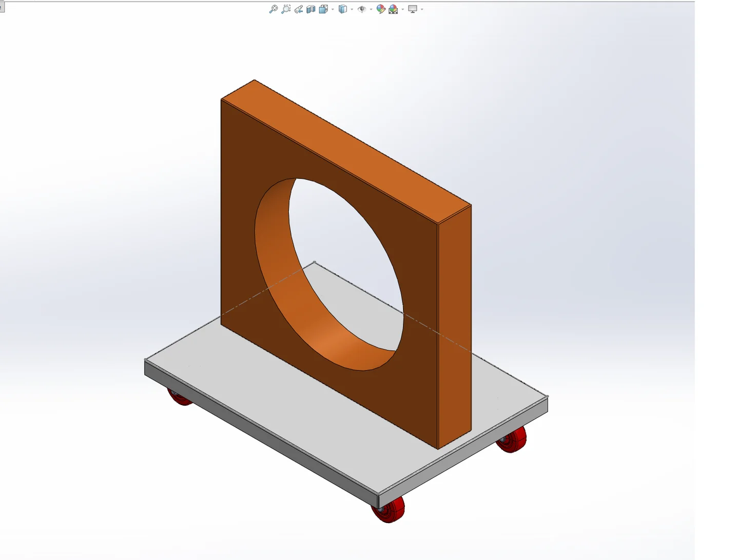Expand the Apply Scene dropdown arrow

click(x=403, y=9)
